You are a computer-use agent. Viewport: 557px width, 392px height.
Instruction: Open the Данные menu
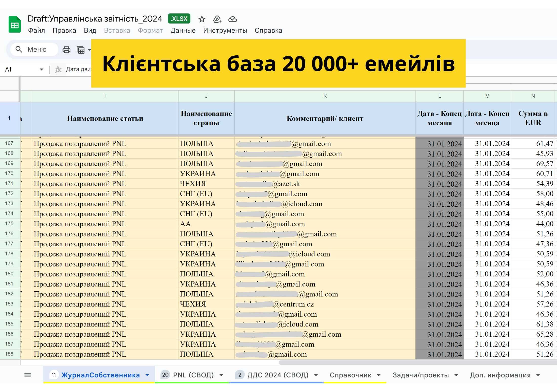(x=183, y=31)
